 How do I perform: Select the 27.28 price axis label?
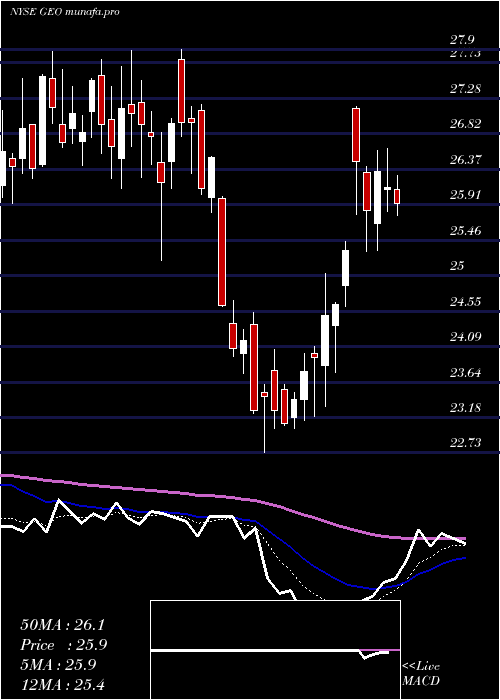[x=465, y=88]
